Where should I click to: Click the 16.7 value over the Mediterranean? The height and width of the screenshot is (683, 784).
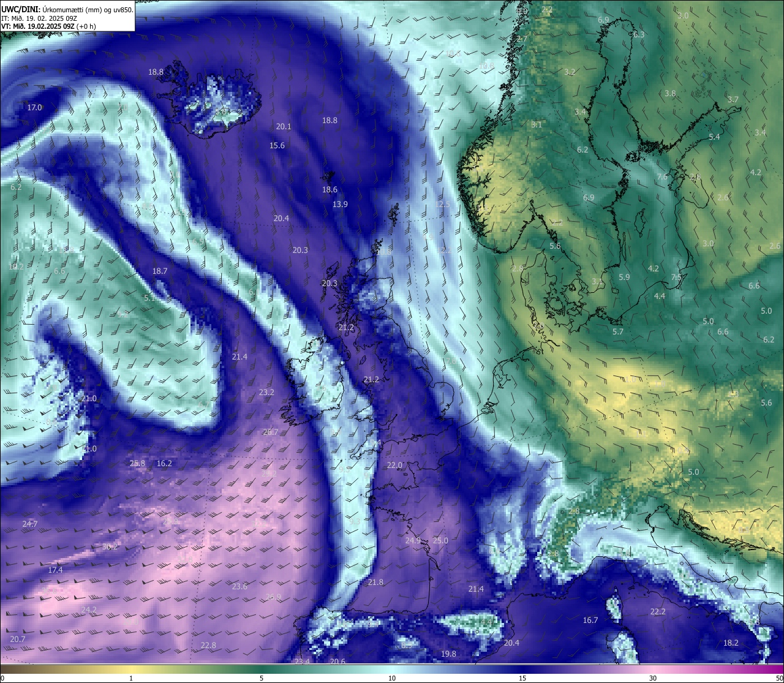click(x=590, y=621)
